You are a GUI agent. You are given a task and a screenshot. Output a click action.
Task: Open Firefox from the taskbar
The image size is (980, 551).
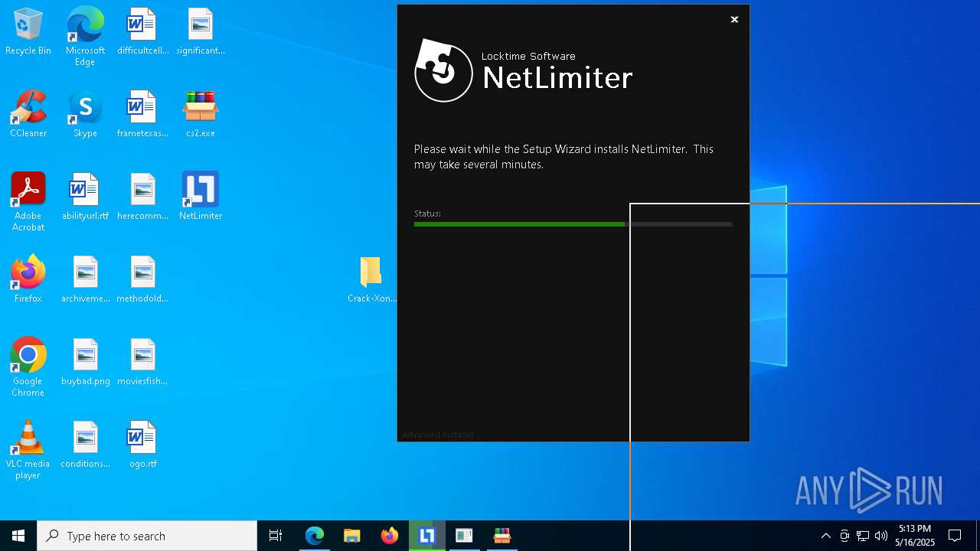(x=390, y=536)
